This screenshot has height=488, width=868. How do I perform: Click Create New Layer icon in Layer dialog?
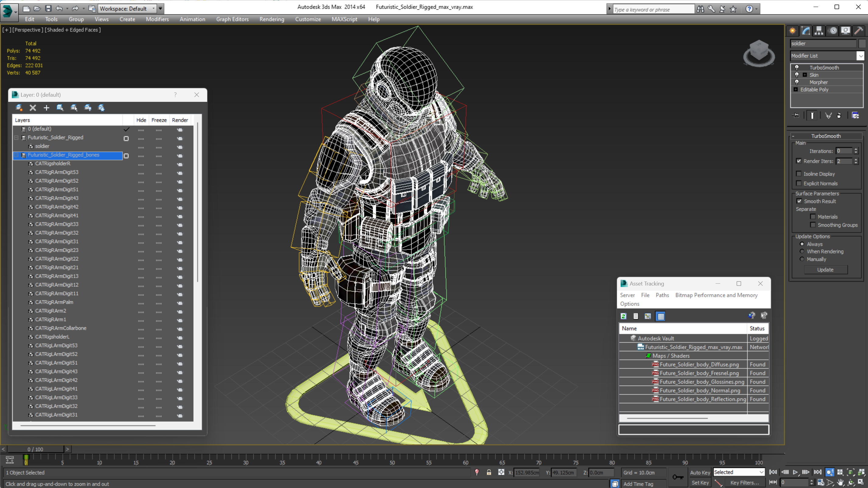[19, 108]
